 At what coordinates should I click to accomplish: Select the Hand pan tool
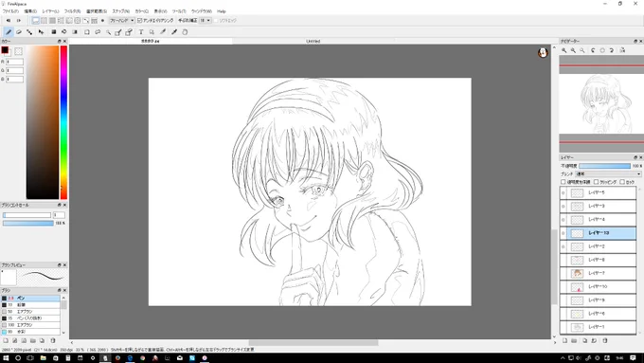pyautogui.click(x=185, y=32)
